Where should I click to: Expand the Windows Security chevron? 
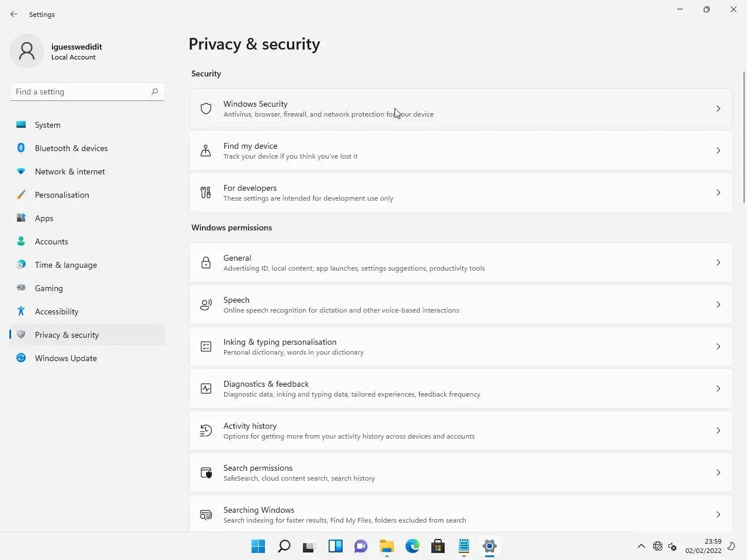718,108
